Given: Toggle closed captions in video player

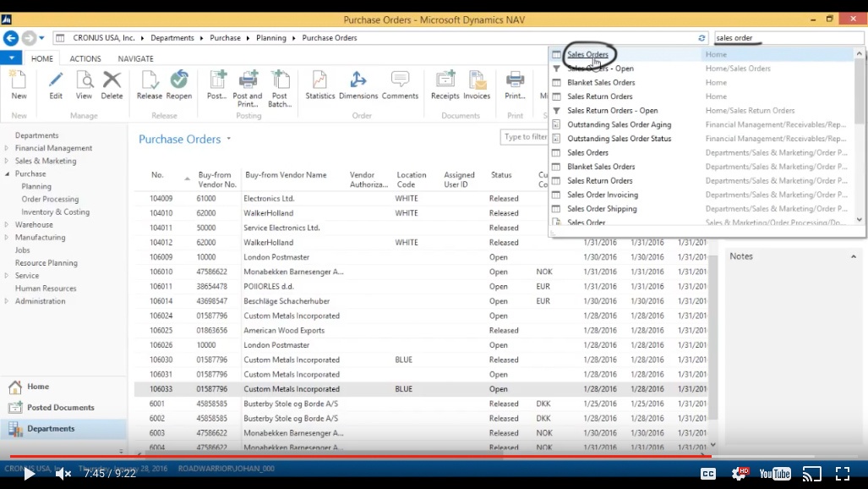Looking at the screenshot, I should click(x=708, y=474).
